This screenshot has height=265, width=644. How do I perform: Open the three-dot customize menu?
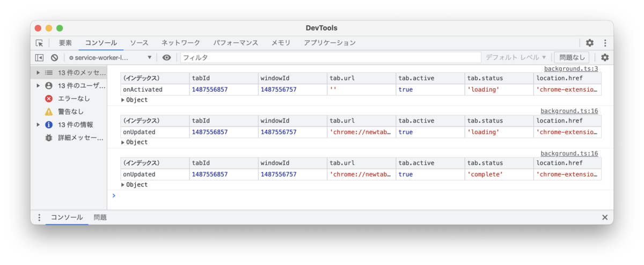(605, 43)
